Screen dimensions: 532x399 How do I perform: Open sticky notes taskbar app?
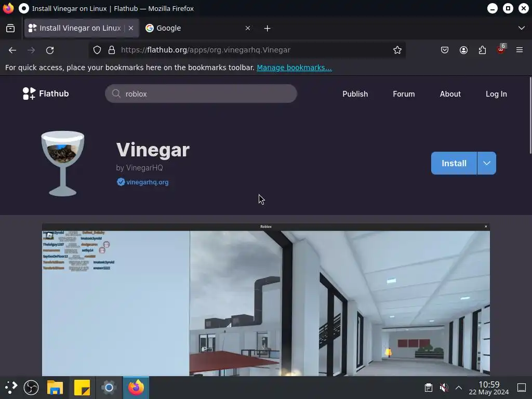pyautogui.click(x=82, y=388)
